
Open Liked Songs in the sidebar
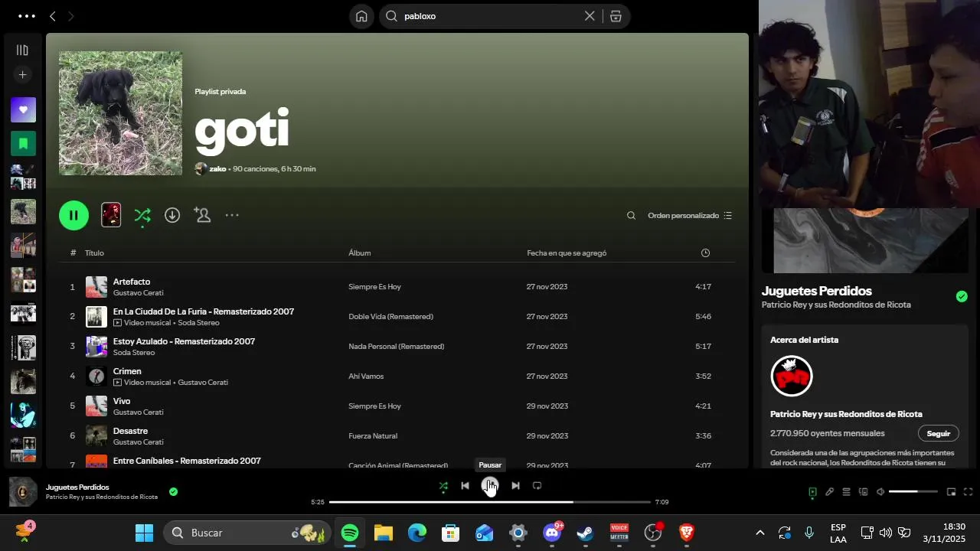pos(23,109)
